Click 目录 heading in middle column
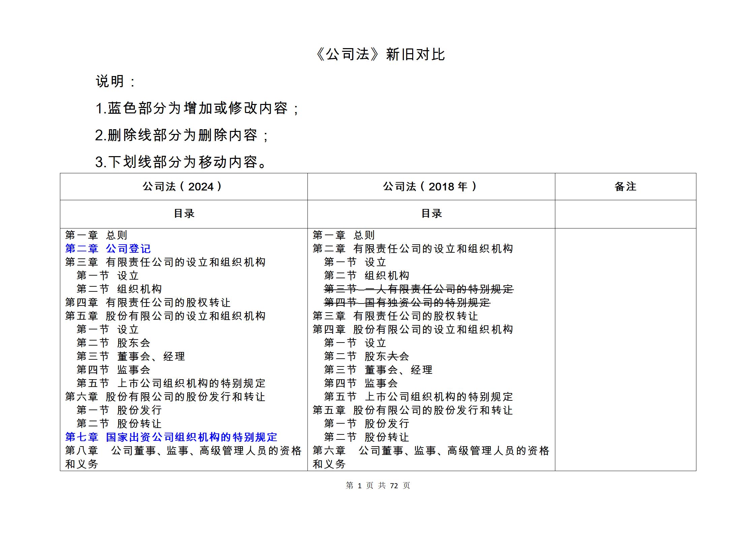The height and width of the screenshot is (534, 756). coord(431,214)
